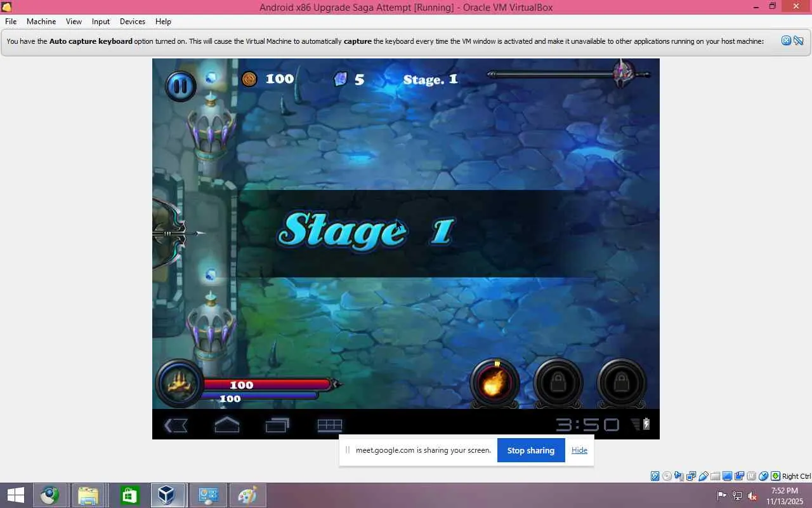
Task: Open the View menu
Action: tap(74, 22)
